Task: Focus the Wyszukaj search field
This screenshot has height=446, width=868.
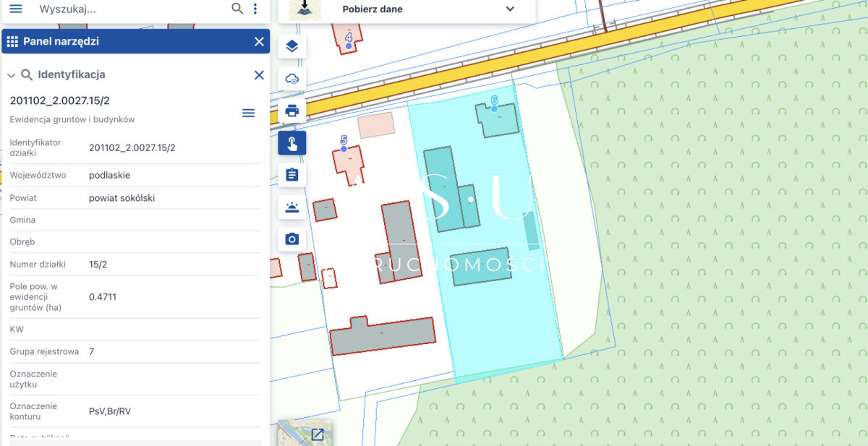Action: click(x=130, y=9)
